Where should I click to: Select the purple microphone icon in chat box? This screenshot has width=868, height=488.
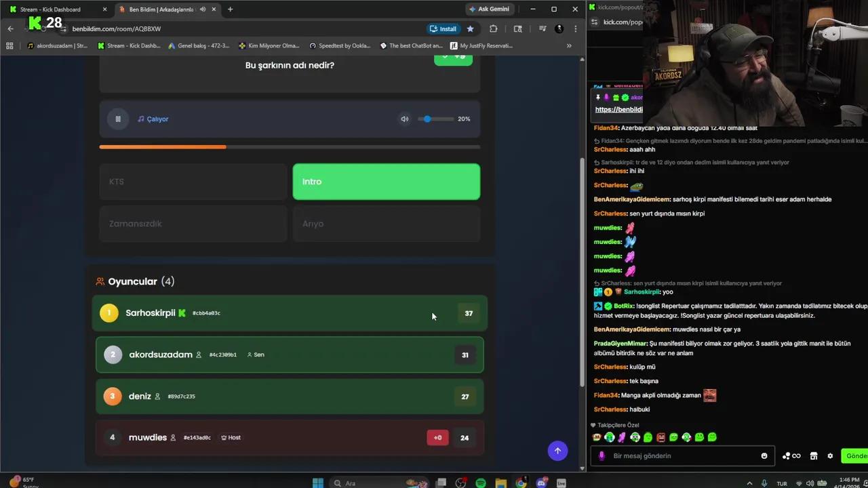(601, 455)
